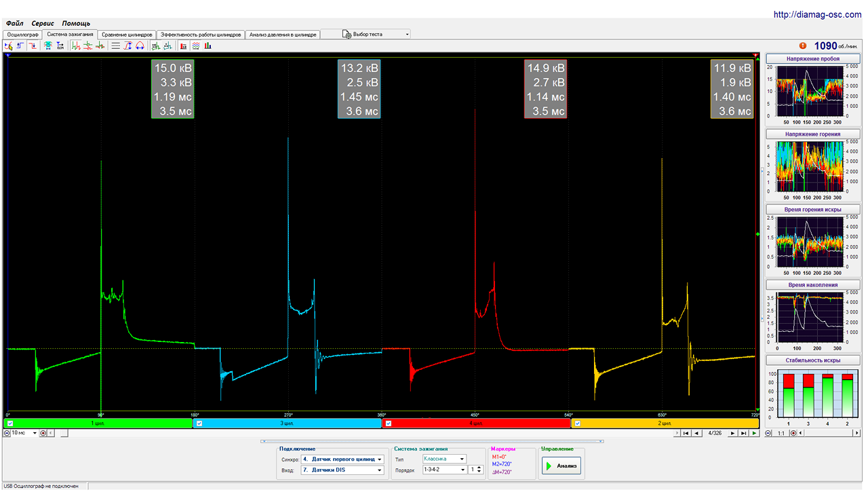Click the green cylinder 1 color bar
The width and height of the screenshot is (868, 492).
point(98,423)
